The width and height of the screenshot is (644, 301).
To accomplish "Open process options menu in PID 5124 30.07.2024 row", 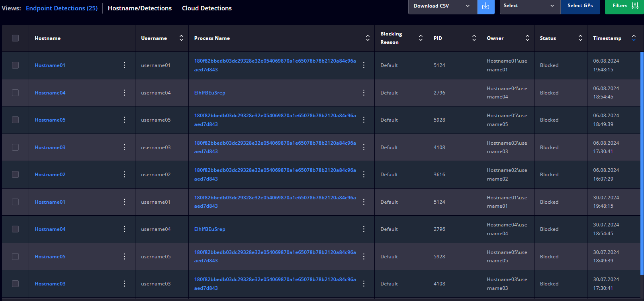I will (x=364, y=202).
